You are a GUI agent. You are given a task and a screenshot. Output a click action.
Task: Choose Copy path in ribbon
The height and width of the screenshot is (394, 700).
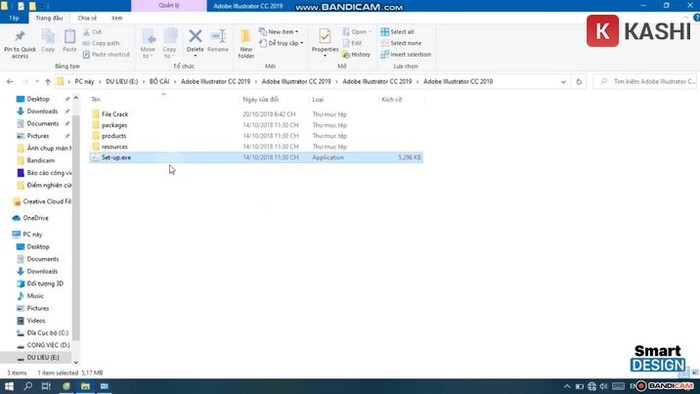point(101,43)
